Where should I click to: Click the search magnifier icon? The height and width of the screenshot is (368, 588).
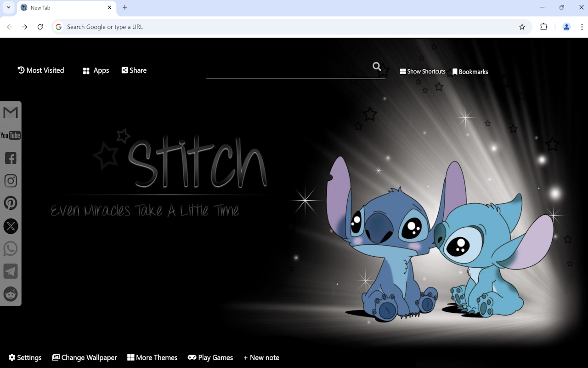[x=377, y=66]
